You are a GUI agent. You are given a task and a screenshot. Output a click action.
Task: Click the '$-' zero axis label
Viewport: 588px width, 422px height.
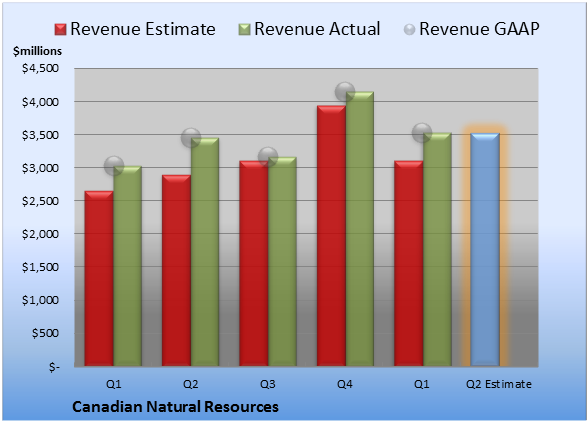point(54,366)
